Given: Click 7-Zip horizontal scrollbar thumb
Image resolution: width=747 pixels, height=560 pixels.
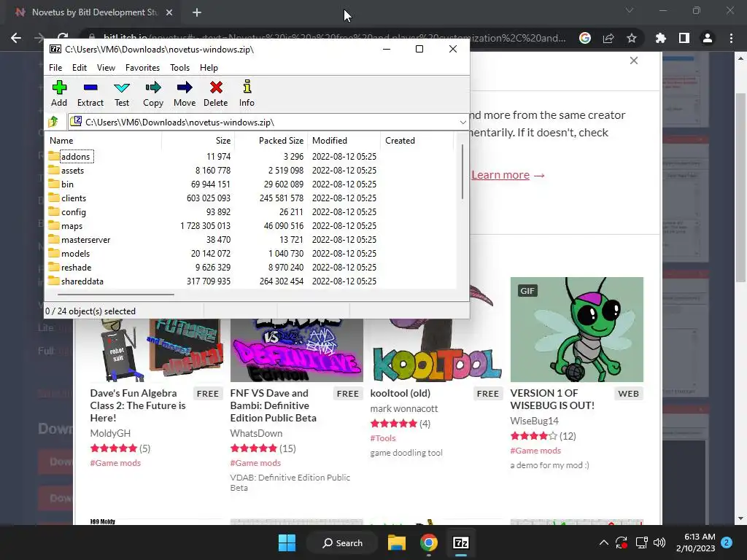Looking at the screenshot, I should pyautogui.click(x=116, y=295).
